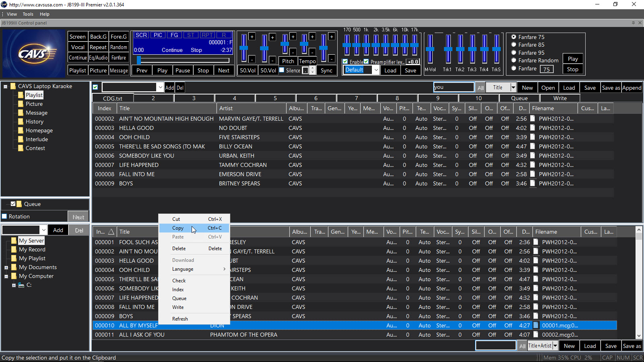Screen dimensions: 644x362
Task: Click the Sync button
Action: 326,70
